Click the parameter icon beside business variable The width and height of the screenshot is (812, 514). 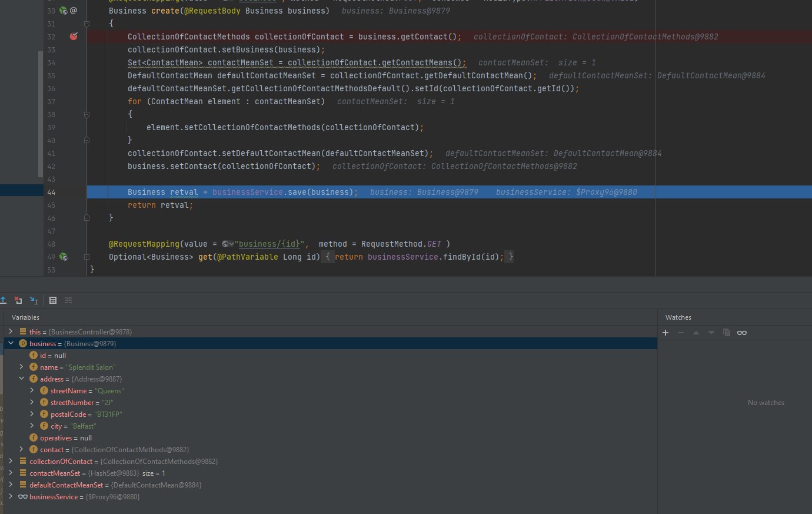23,344
